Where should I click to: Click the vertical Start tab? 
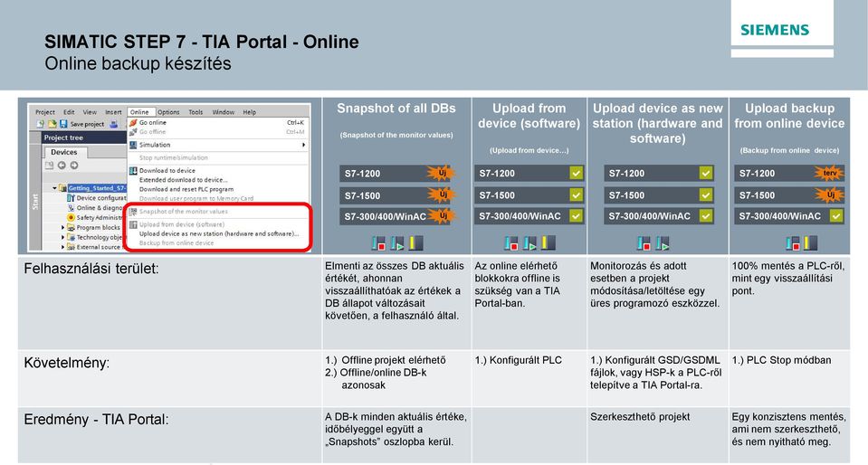pos(35,202)
